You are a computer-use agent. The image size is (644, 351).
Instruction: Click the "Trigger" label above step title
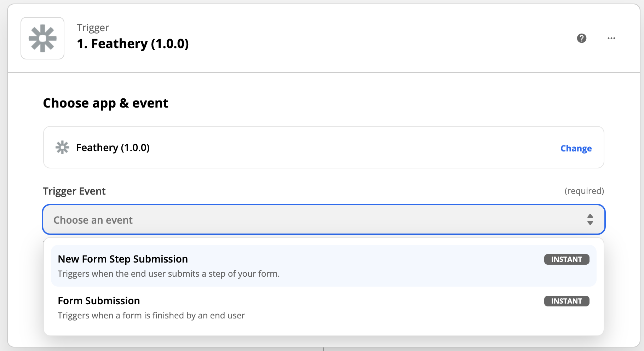pyautogui.click(x=93, y=28)
